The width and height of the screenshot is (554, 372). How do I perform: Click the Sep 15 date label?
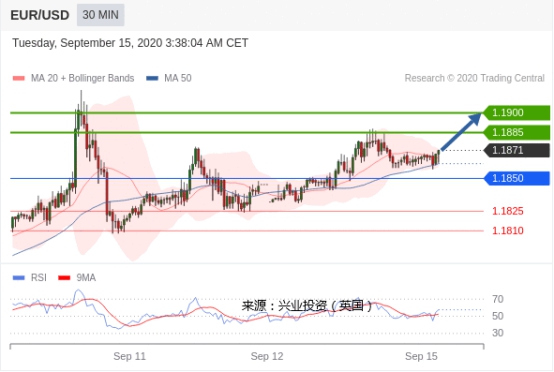pos(421,356)
